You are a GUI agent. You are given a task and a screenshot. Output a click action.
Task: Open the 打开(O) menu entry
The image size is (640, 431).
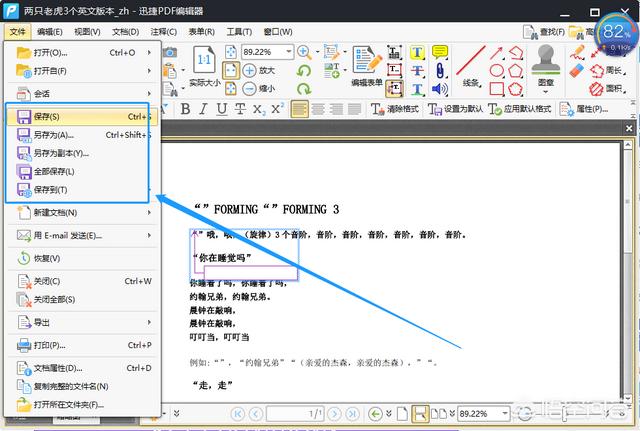pyautogui.click(x=82, y=53)
